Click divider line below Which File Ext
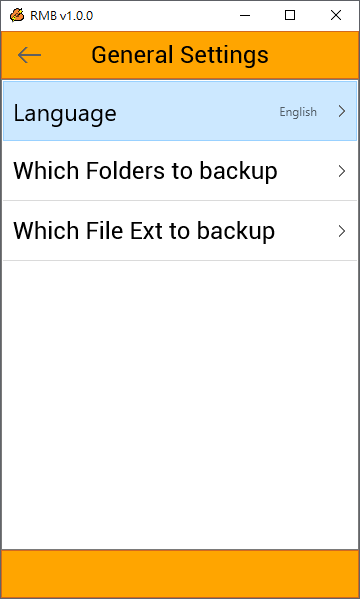The height and width of the screenshot is (599, 360). coord(180,261)
